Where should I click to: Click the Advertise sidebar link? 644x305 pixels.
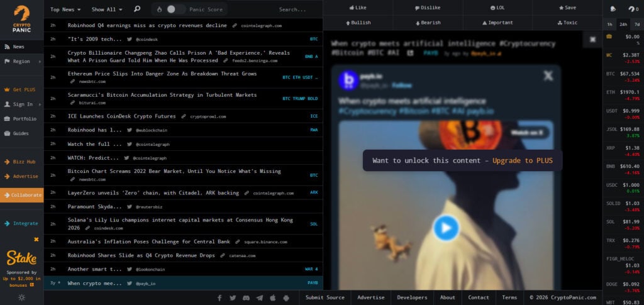tap(22, 176)
